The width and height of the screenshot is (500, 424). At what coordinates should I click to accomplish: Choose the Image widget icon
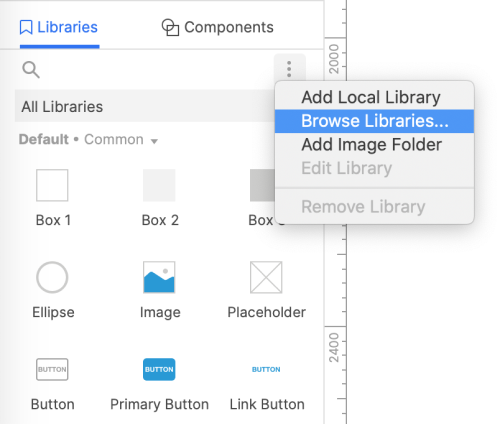tap(159, 277)
